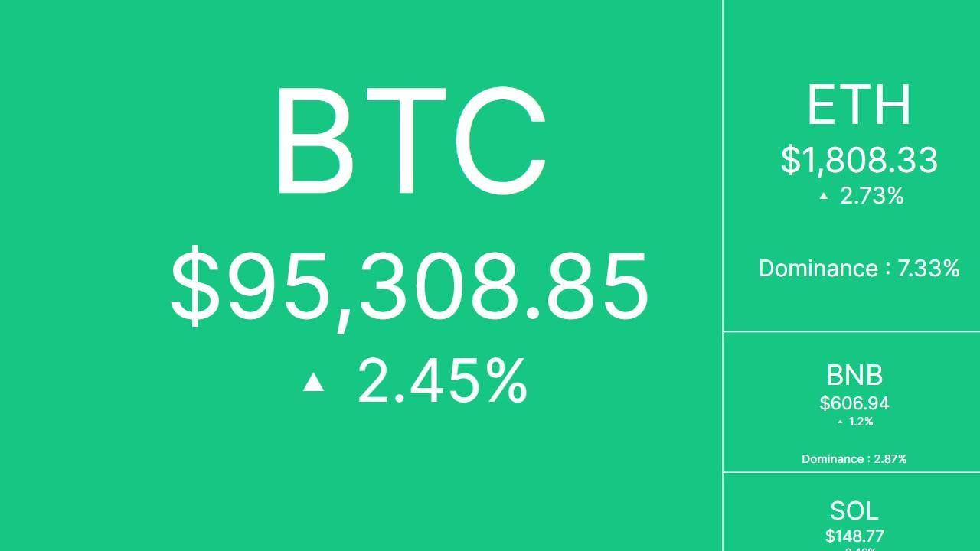
Task: Click the BTC up-arrow triangle icon
Action: 313,381
